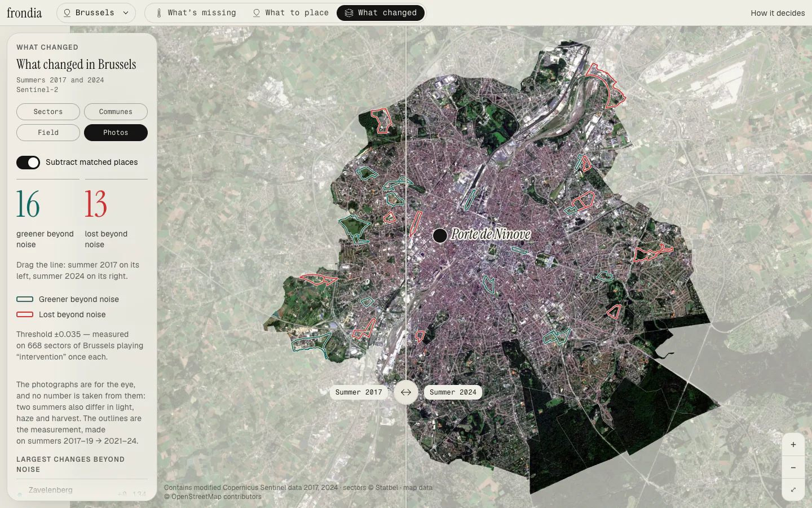Image resolution: width=812 pixels, height=508 pixels.
Task: Click the 16 greener beyond noise count
Action: tap(28, 204)
